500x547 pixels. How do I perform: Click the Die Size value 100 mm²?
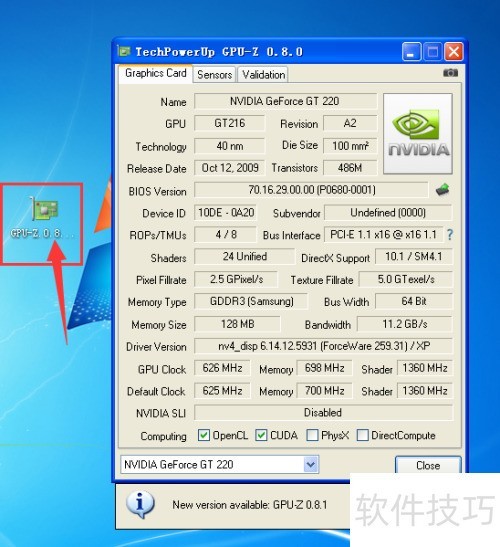(350, 146)
